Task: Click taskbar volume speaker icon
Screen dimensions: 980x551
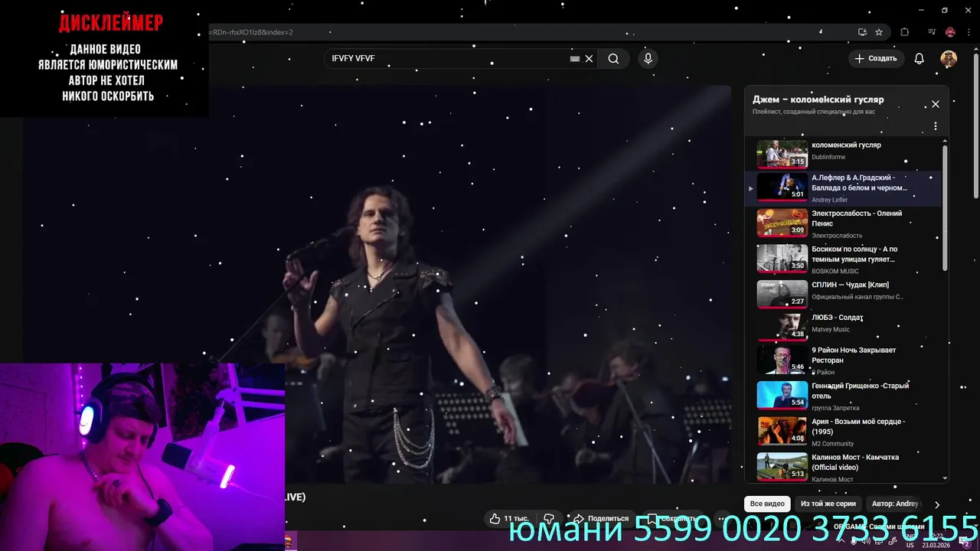Action: [x=865, y=541]
